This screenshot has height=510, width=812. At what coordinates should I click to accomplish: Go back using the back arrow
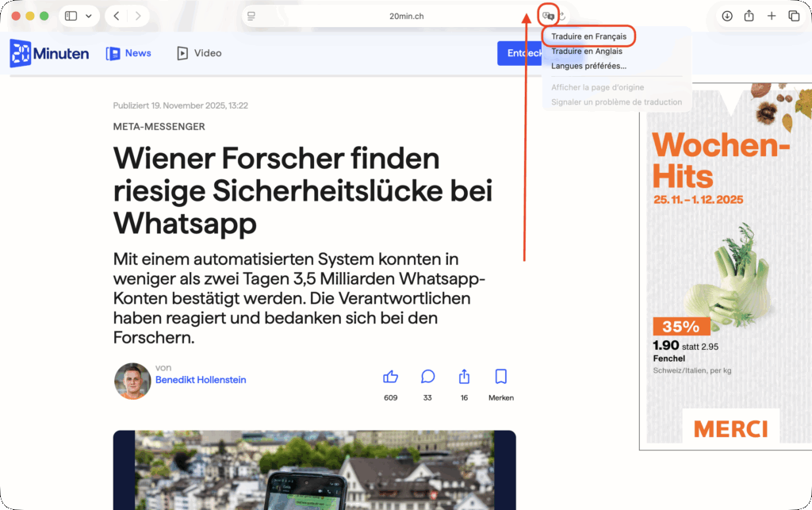click(x=117, y=16)
